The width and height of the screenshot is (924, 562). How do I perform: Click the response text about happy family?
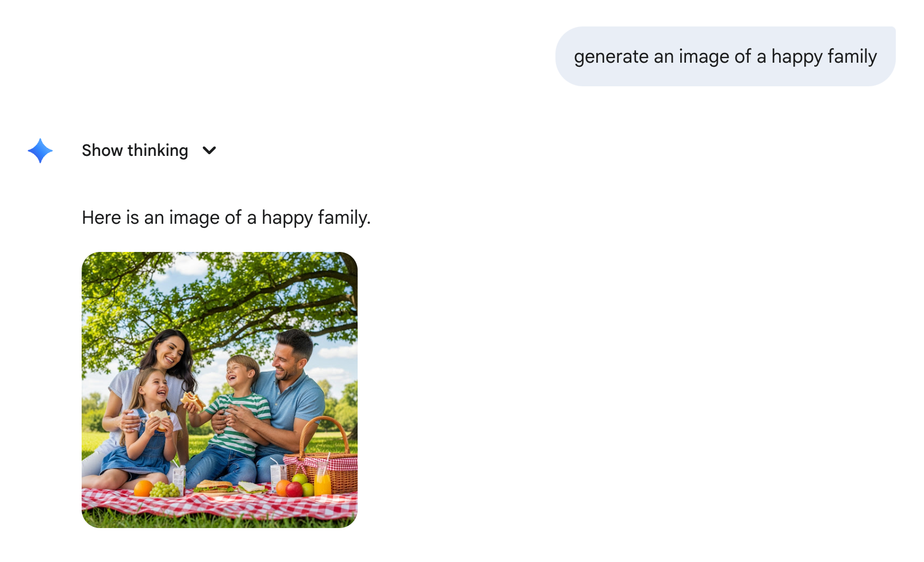click(226, 217)
